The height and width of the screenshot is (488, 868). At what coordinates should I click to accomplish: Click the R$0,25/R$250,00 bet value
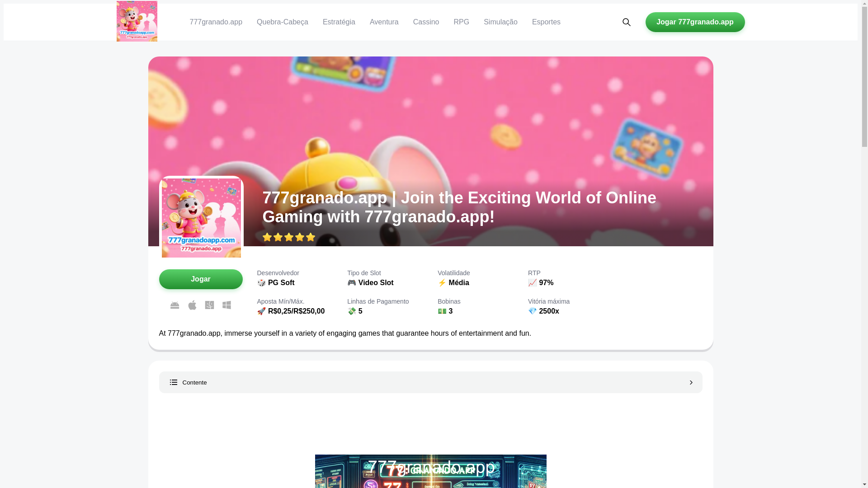pyautogui.click(x=296, y=311)
